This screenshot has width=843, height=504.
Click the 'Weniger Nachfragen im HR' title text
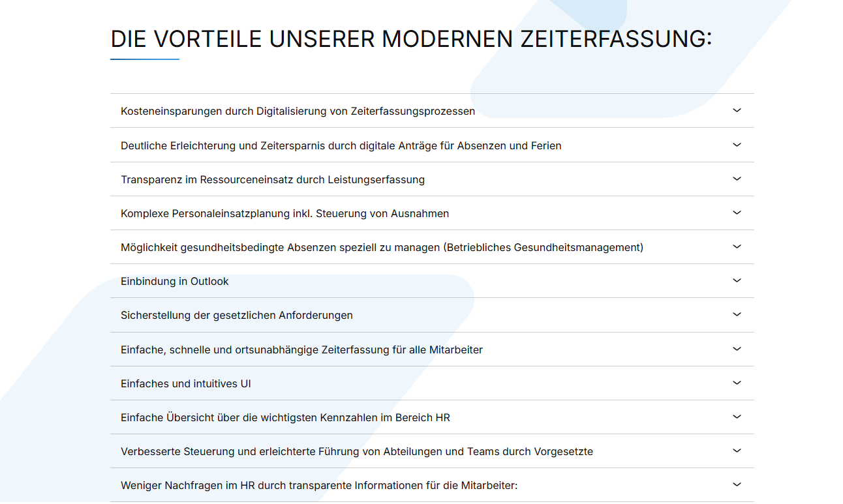(x=319, y=486)
